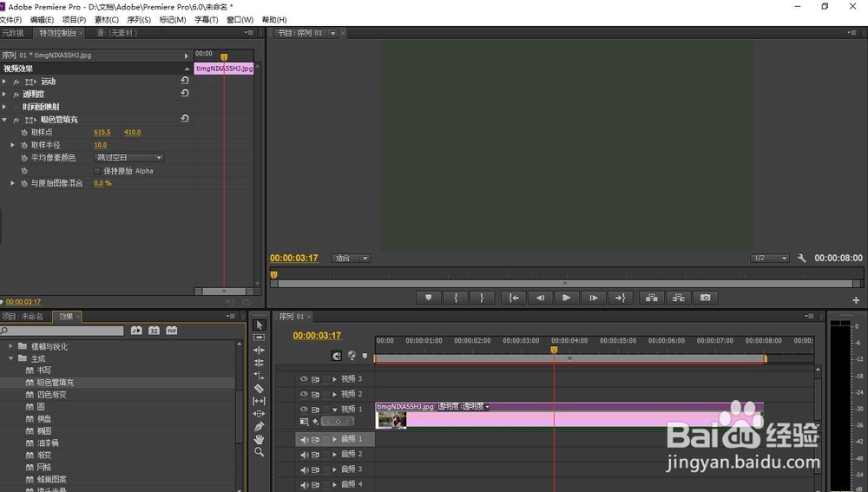Image resolution: width=868 pixels, height=492 pixels.
Task: Toggle the 保持原始 Alpha checkbox
Action: point(97,171)
